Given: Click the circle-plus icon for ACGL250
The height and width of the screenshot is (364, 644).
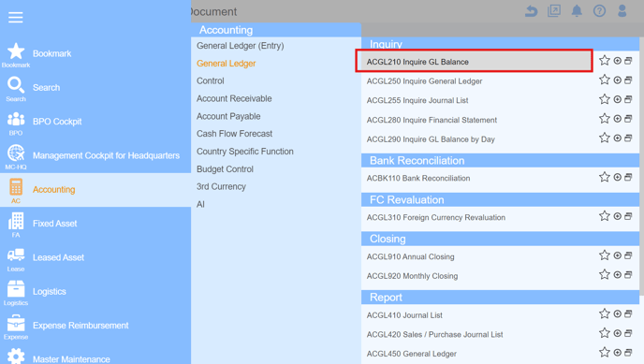Looking at the screenshot, I should pyautogui.click(x=617, y=80).
